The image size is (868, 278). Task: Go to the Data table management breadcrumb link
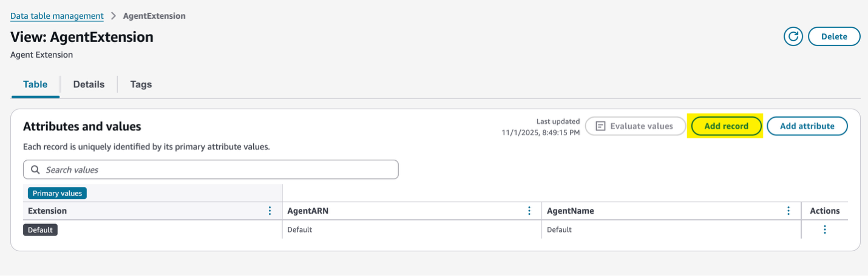tap(57, 16)
